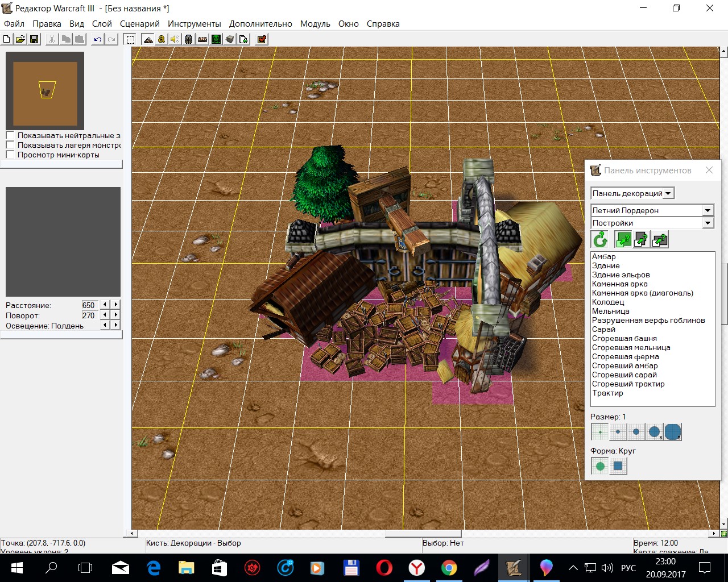This screenshot has height=582, width=728.
Task: Open the Модуль menu
Action: (315, 24)
